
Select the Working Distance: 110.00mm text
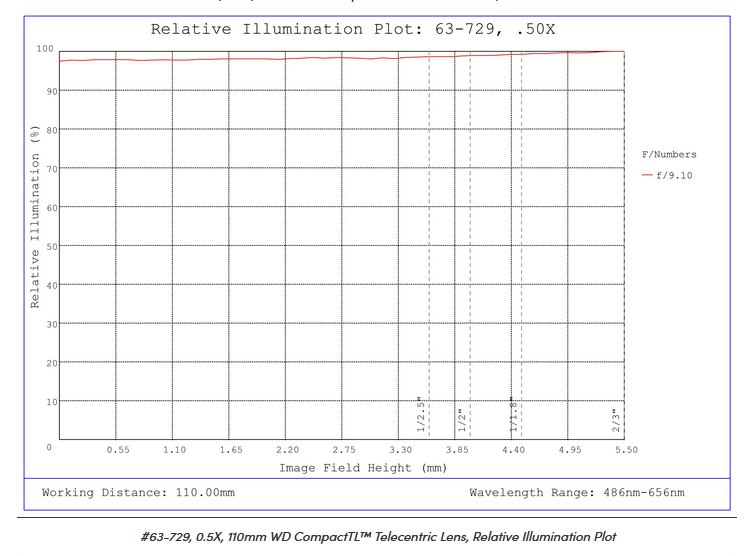pyautogui.click(x=138, y=493)
